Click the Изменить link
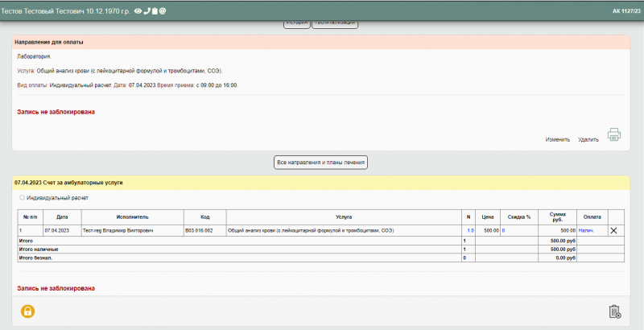 557,139
